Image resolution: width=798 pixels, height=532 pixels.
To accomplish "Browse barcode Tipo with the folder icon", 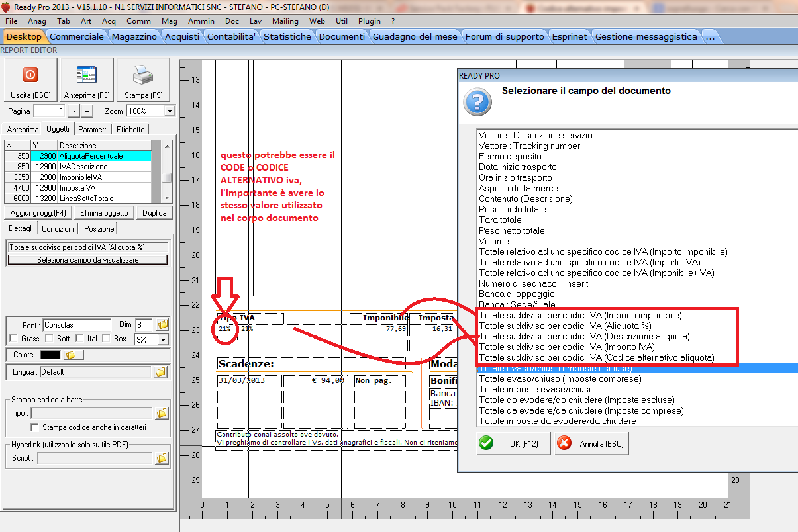I will pyautogui.click(x=162, y=414).
